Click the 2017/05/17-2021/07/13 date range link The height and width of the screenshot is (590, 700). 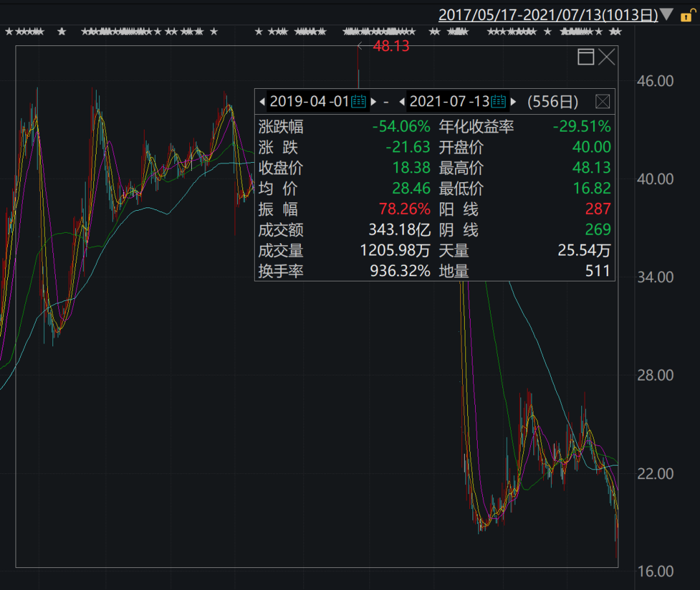pyautogui.click(x=548, y=15)
